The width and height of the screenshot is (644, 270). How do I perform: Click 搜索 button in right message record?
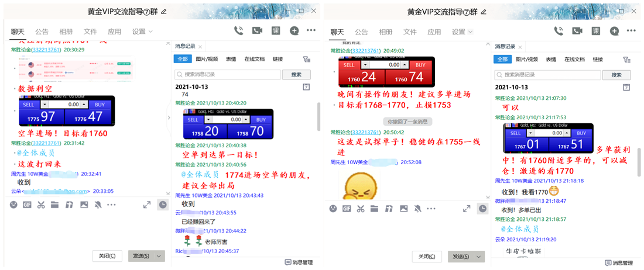[616, 75]
